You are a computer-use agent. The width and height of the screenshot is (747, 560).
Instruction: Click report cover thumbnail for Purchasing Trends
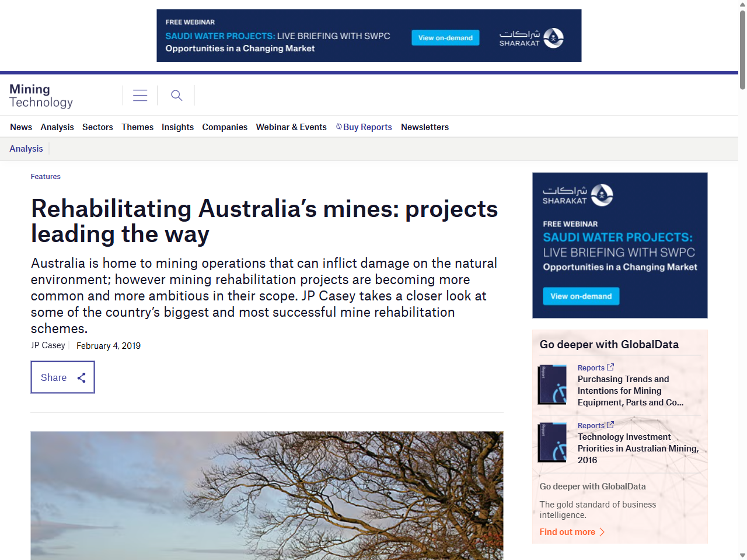tap(553, 385)
